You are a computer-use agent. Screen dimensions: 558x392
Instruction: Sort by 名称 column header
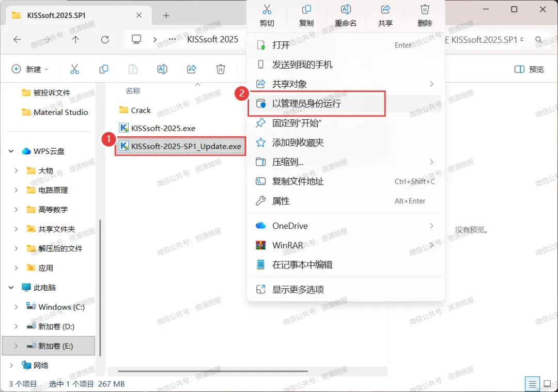pyautogui.click(x=133, y=91)
